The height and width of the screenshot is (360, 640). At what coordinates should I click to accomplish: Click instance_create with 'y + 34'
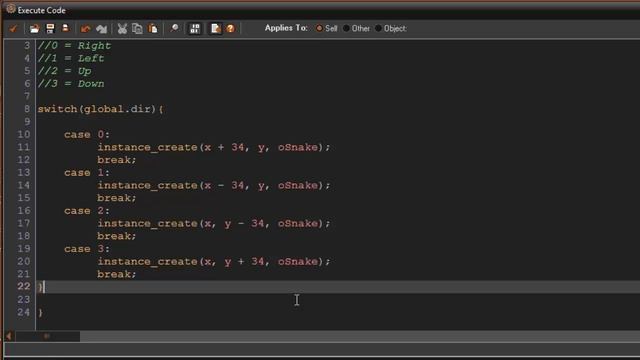(213, 261)
